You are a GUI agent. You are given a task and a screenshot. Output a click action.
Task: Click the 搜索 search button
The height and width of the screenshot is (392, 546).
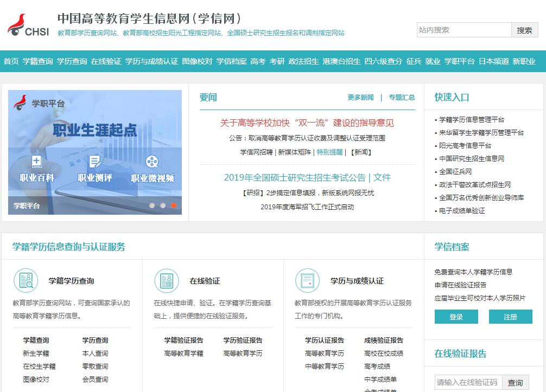pos(524,30)
